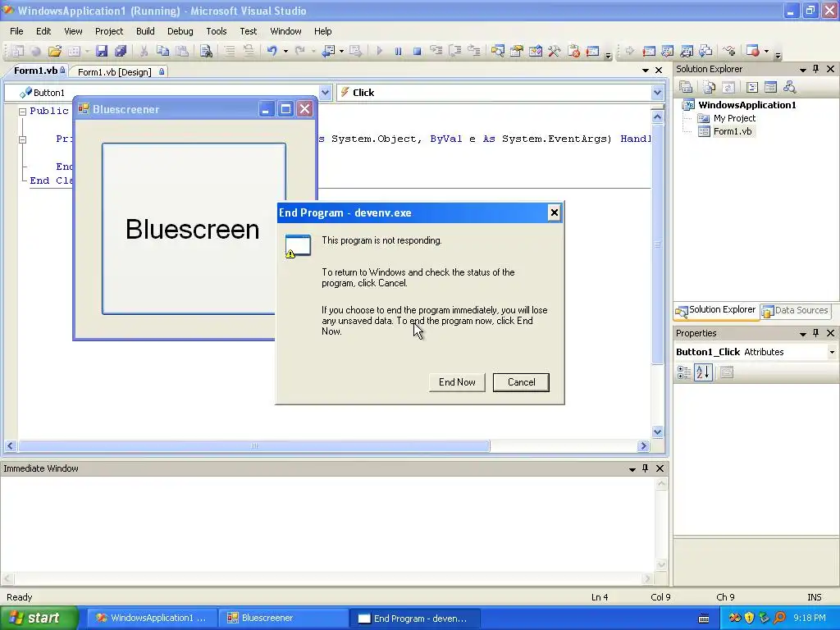The width and height of the screenshot is (840, 630).
Task: Open the Button1 class name dropdown
Action: [325, 92]
